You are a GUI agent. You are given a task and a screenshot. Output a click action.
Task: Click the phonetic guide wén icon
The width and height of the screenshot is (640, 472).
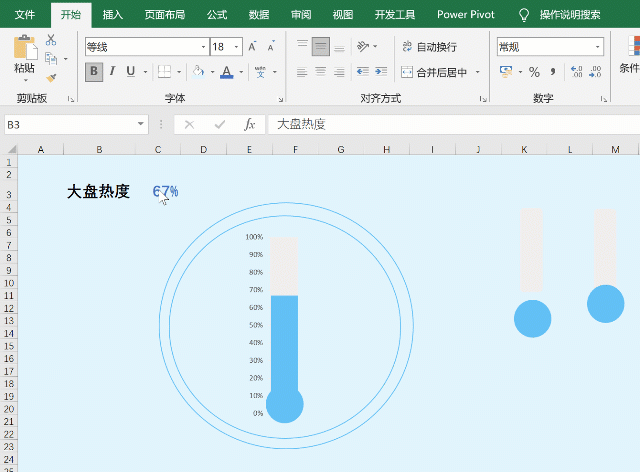[260, 72]
